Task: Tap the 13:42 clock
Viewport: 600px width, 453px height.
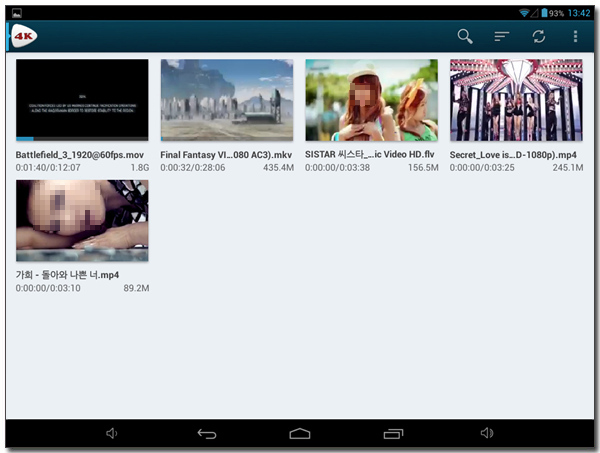Action: point(579,13)
